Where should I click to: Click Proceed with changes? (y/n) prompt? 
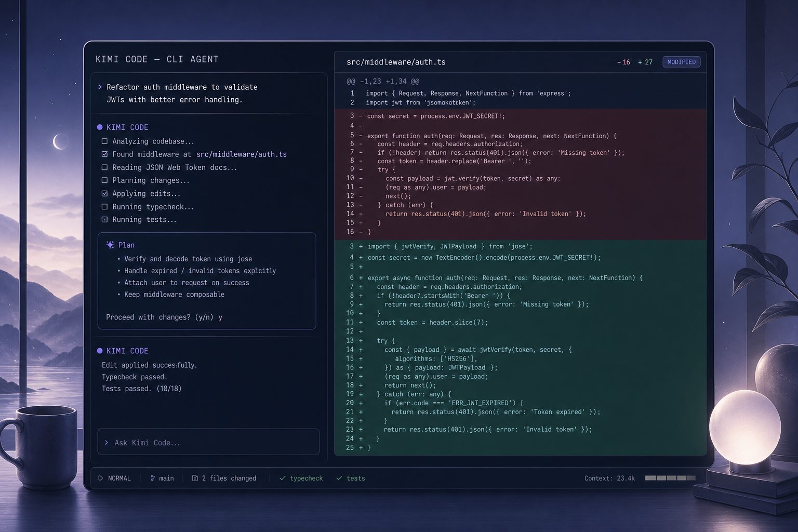tap(164, 317)
